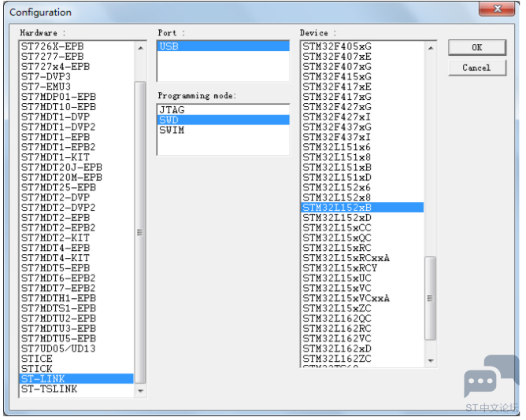Select ST-TSLINK hardware entry
The width and height of the screenshot is (526, 420).
76,389
